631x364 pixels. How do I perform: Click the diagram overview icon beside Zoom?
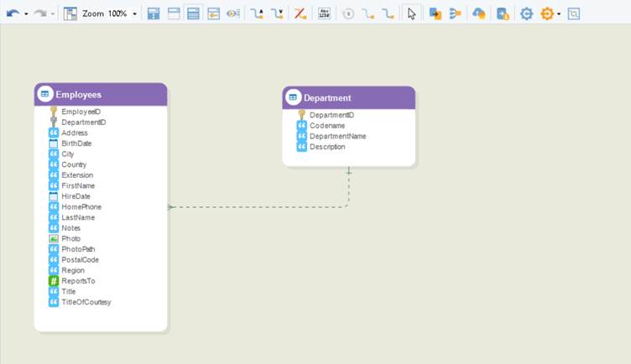point(70,13)
